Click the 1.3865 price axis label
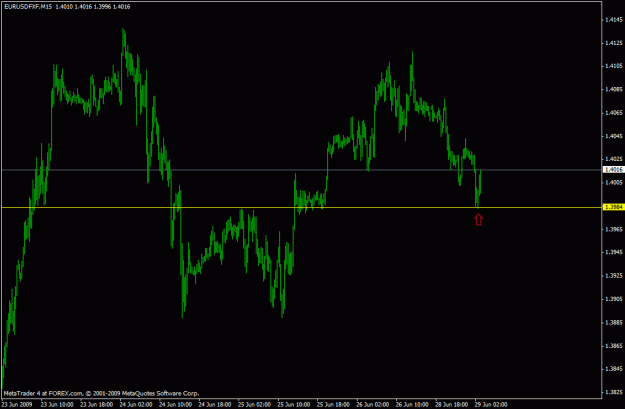Image resolution: width=625 pixels, height=409 pixels. pyautogui.click(x=614, y=346)
